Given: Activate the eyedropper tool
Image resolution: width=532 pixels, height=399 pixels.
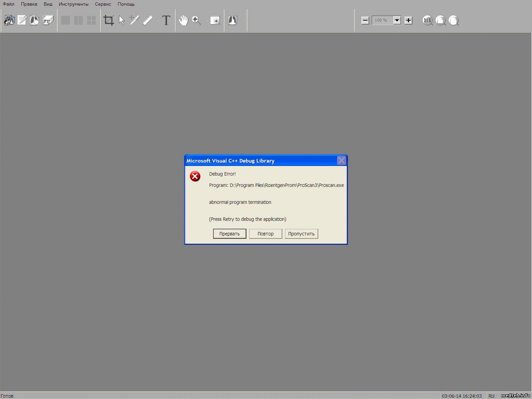Looking at the screenshot, I should tap(134, 20).
